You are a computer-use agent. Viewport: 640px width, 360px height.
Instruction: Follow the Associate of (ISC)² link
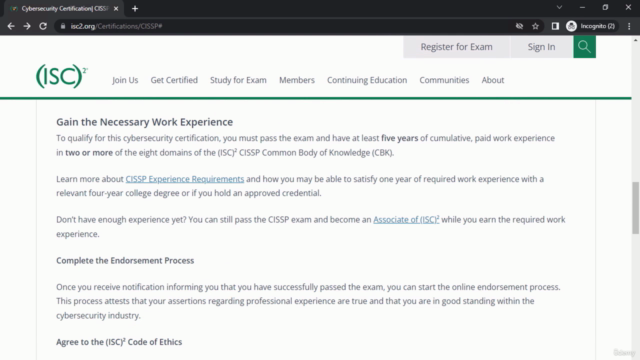(x=406, y=220)
